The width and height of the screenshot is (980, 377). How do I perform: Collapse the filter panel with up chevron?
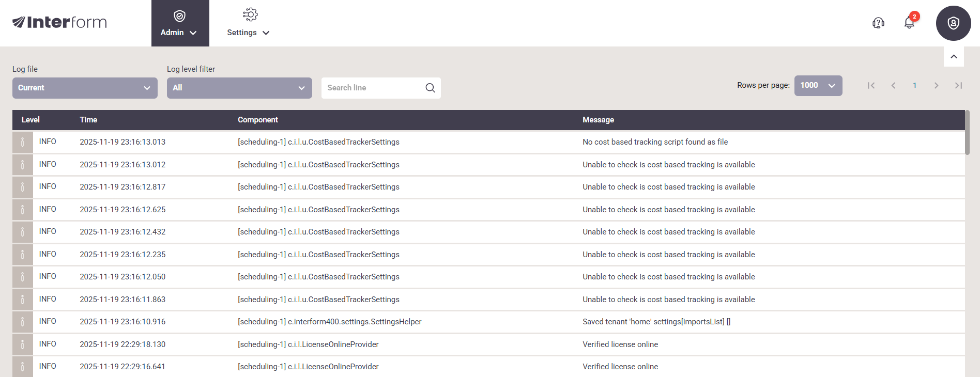pyautogui.click(x=954, y=57)
